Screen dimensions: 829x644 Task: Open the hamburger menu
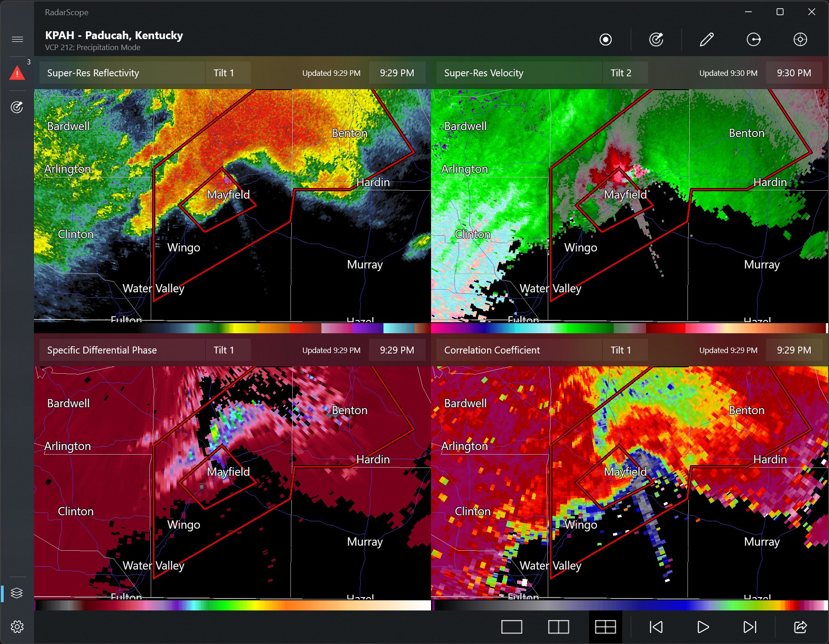click(x=17, y=40)
